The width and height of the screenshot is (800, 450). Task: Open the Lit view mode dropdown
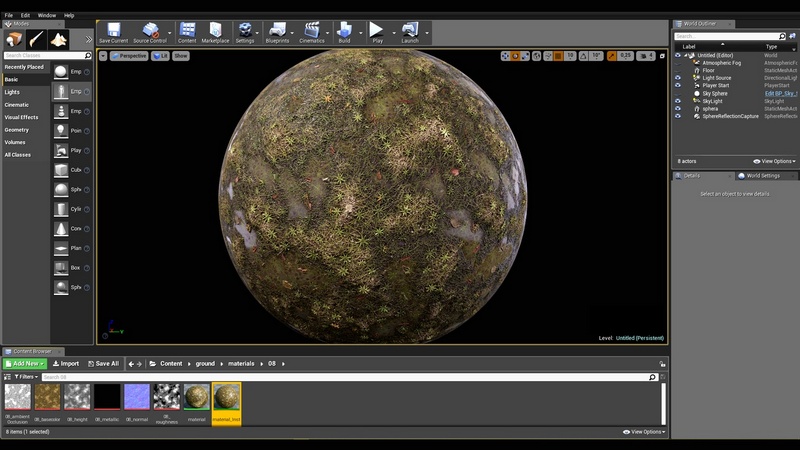click(x=160, y=56)
